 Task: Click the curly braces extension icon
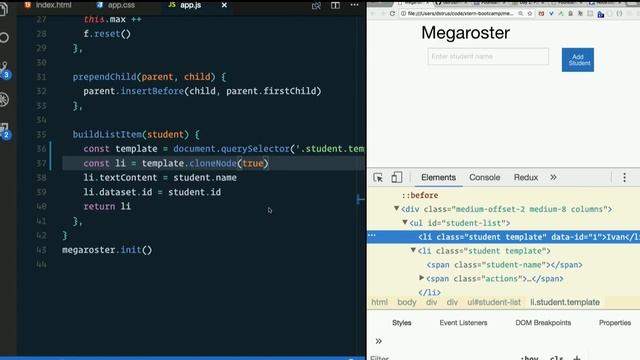coord(619,13)
